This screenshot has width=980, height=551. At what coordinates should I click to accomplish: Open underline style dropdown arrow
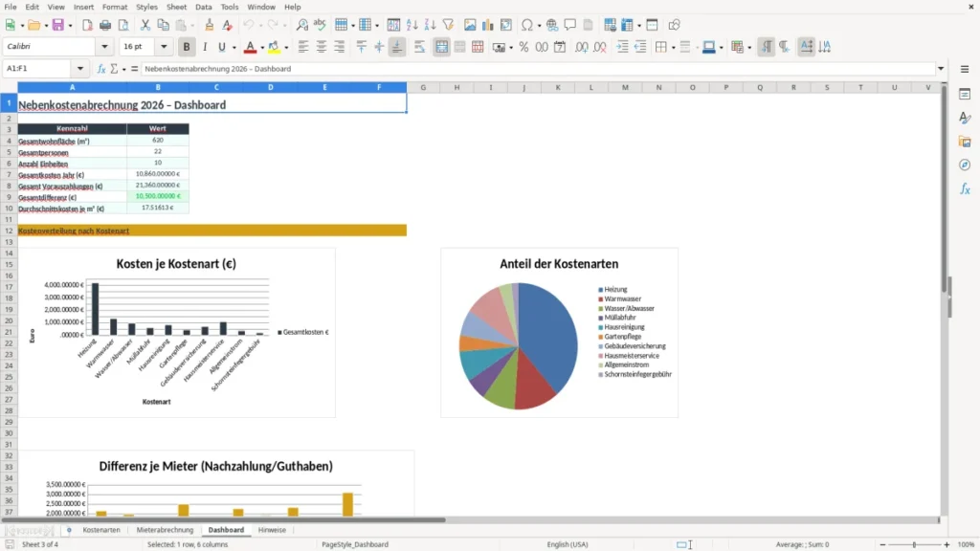[x=234, y=48]
